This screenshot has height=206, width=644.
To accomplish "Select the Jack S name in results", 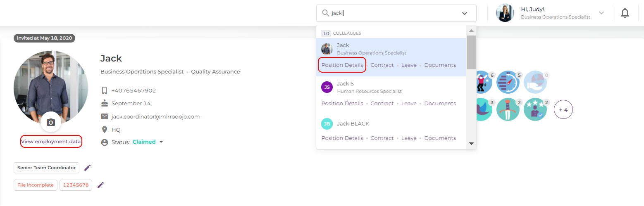I will point(345,84).
